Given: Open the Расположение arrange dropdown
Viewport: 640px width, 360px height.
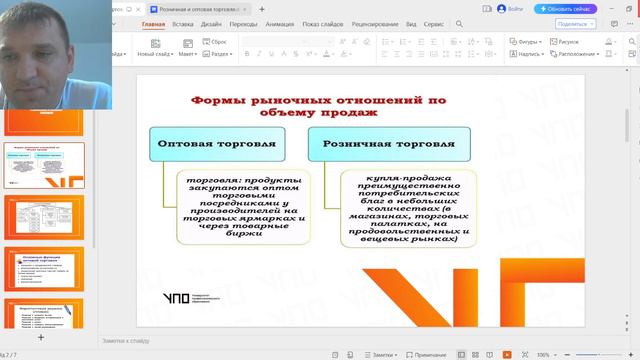Looking at the screenshot, I should 575,54.
